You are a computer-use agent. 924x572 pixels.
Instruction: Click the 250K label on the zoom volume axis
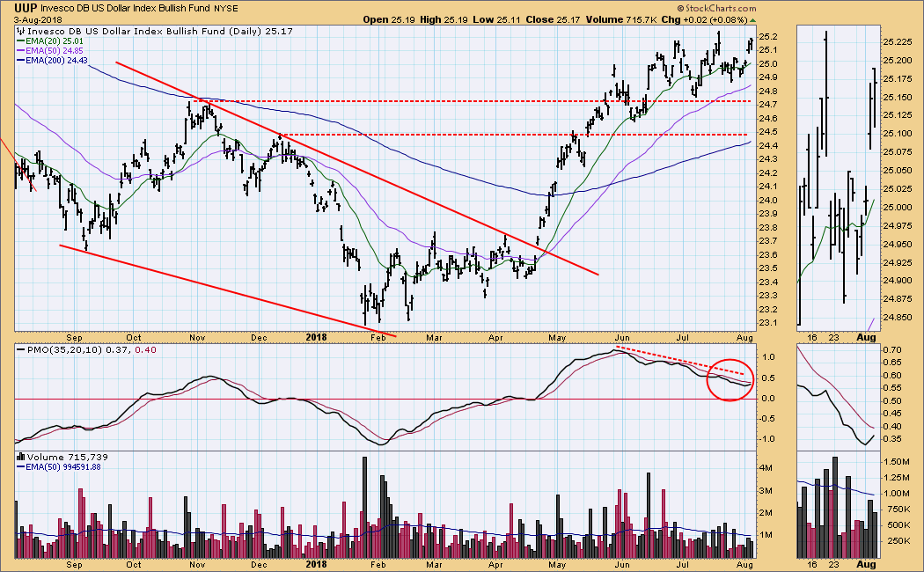(x=896, y=541)
